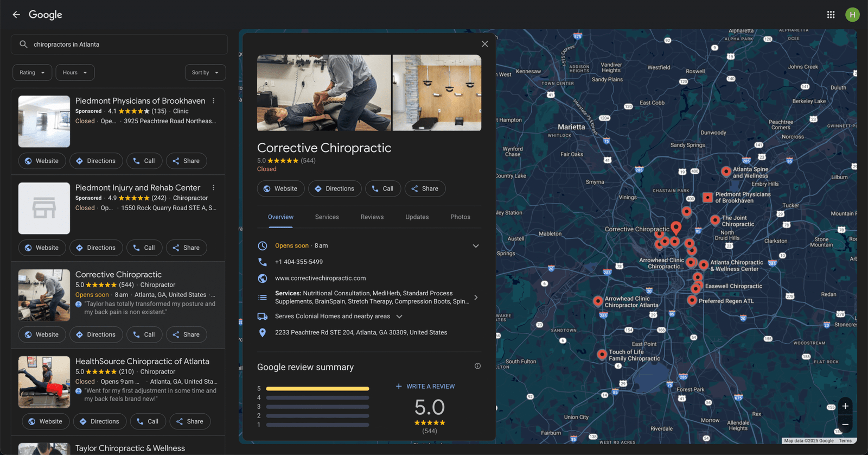This screenshot has height=455, width=868.
Task: Click the location pin icon beside the address
Action: pos(263,333)
